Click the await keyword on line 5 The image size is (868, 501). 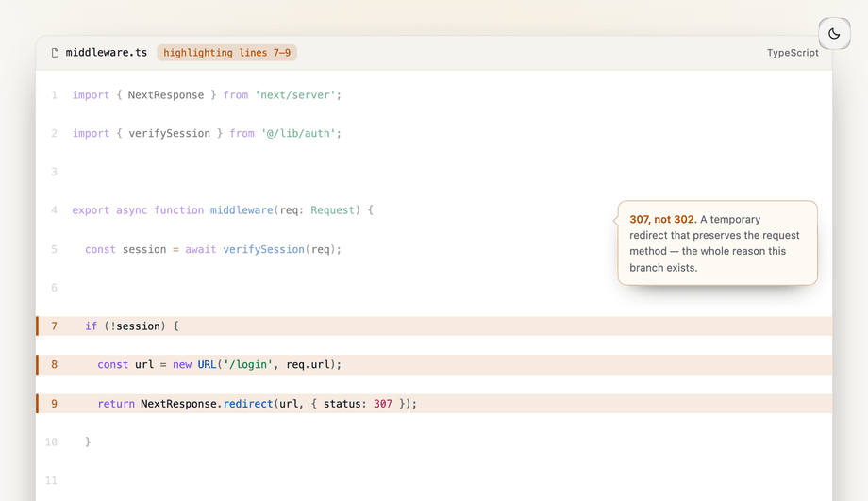click(x=200, y=249)
